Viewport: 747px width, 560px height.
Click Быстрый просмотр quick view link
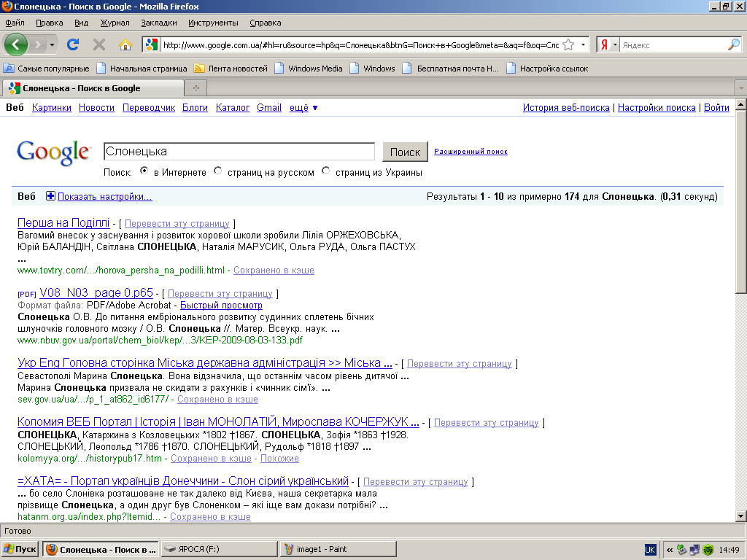tap(221, 306)
